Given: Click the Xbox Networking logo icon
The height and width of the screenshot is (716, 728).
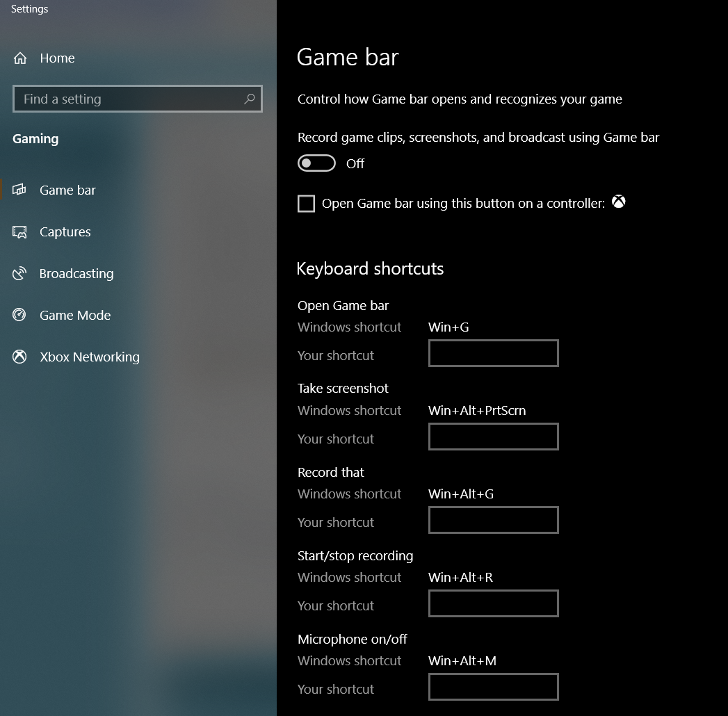Looking at the screenshot, I should (x=19, y=357).
